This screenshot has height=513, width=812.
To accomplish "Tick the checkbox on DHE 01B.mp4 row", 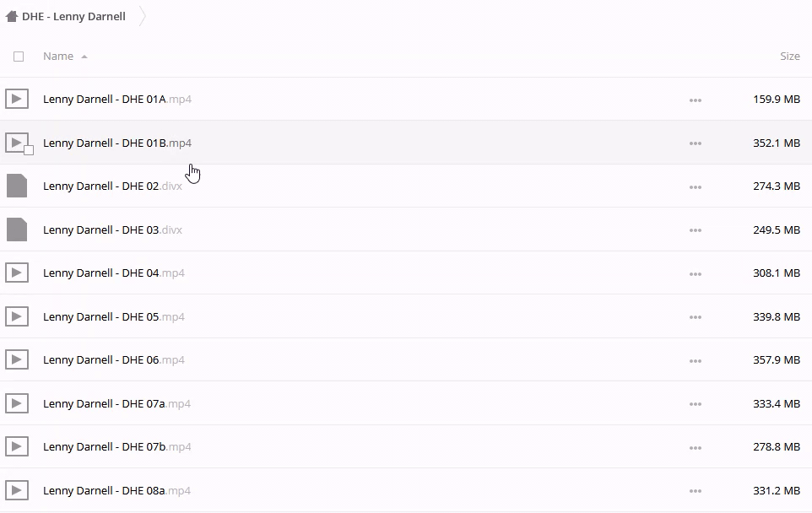I will pos(29,150).
